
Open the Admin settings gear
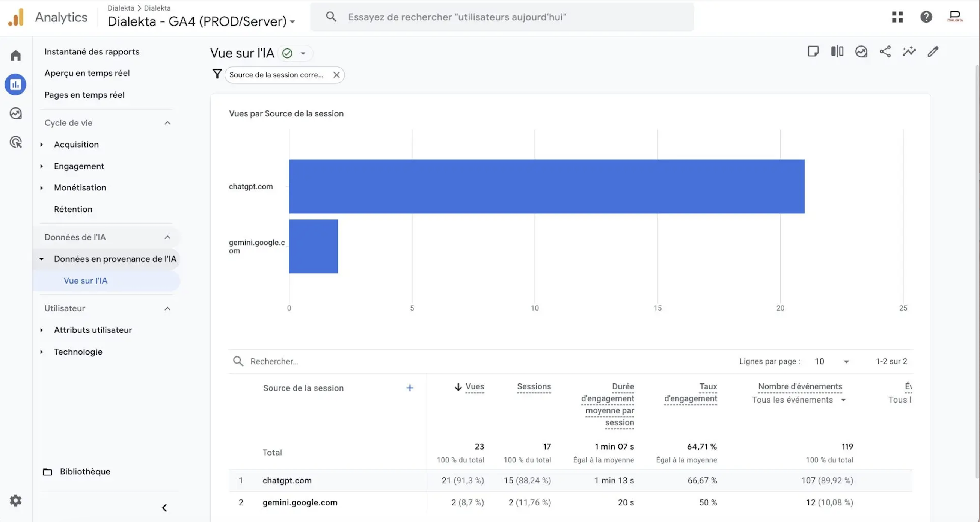[x=16, y=500]
